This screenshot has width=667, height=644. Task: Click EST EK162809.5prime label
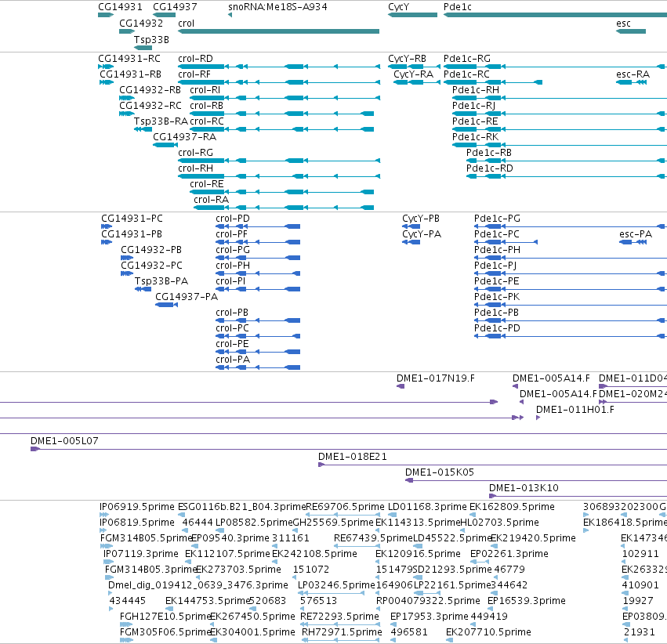(x=512, y=507)
